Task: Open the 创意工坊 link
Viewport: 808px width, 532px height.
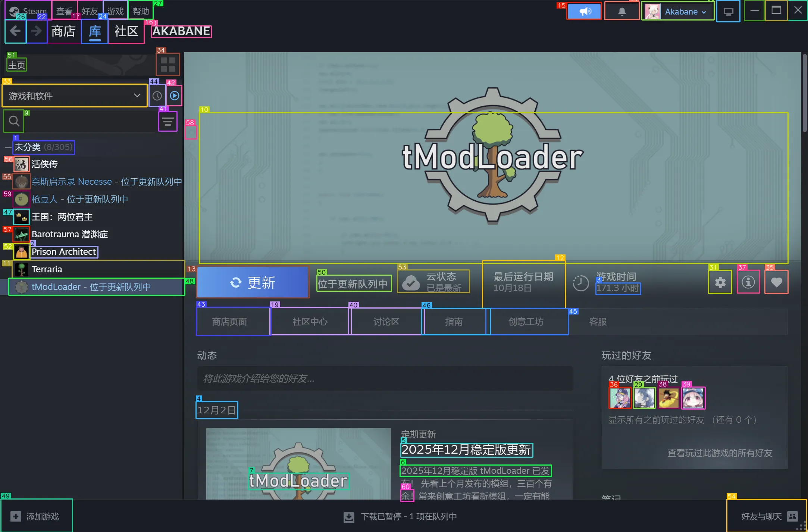Action: pos(526,322)
